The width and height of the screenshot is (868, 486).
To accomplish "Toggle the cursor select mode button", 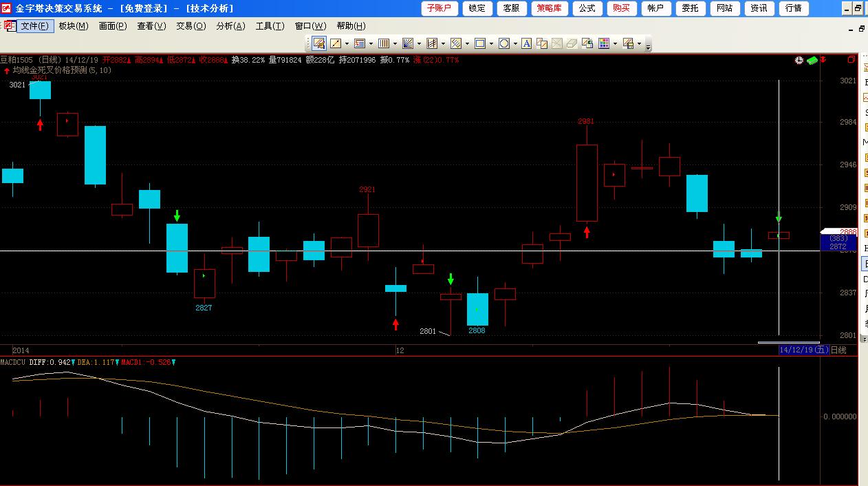I will pos(318,43).
